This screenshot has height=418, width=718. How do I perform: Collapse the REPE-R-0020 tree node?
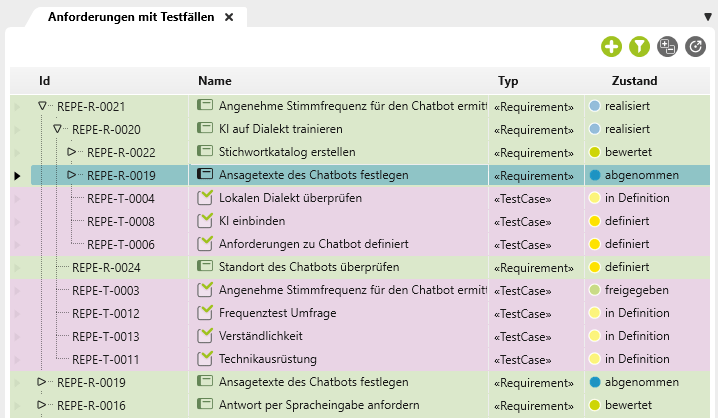[x=57, y=129]
